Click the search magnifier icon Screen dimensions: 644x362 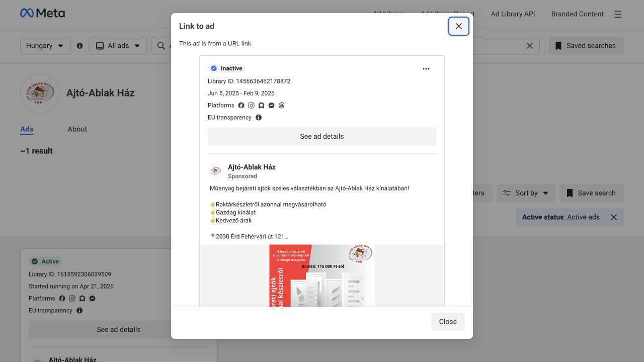pyautogui.click(x=161, y=46)
